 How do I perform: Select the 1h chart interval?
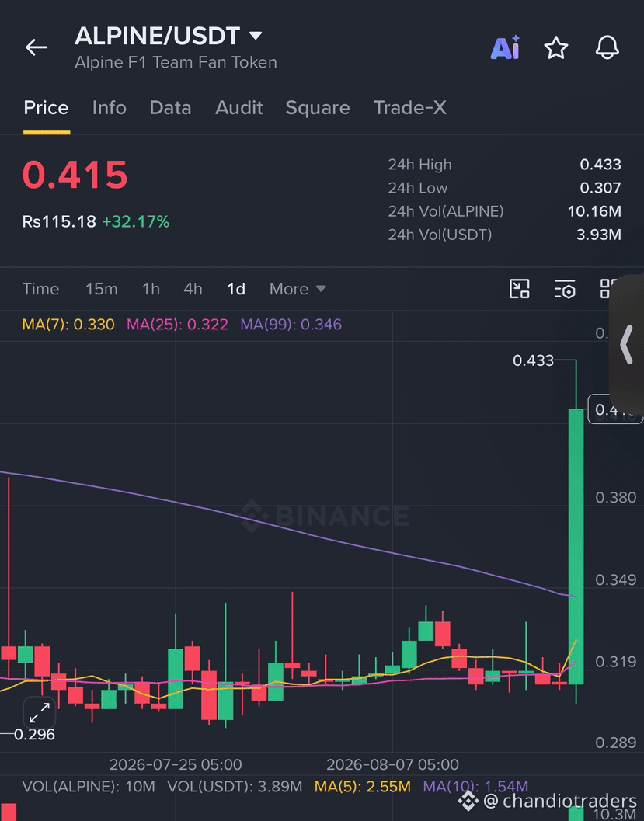click(151, 289)
